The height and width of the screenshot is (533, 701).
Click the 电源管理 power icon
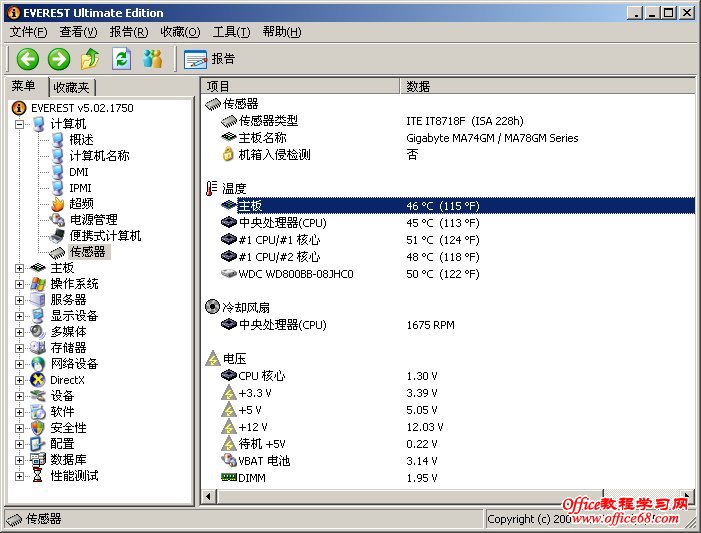click(x=58, y=220)
